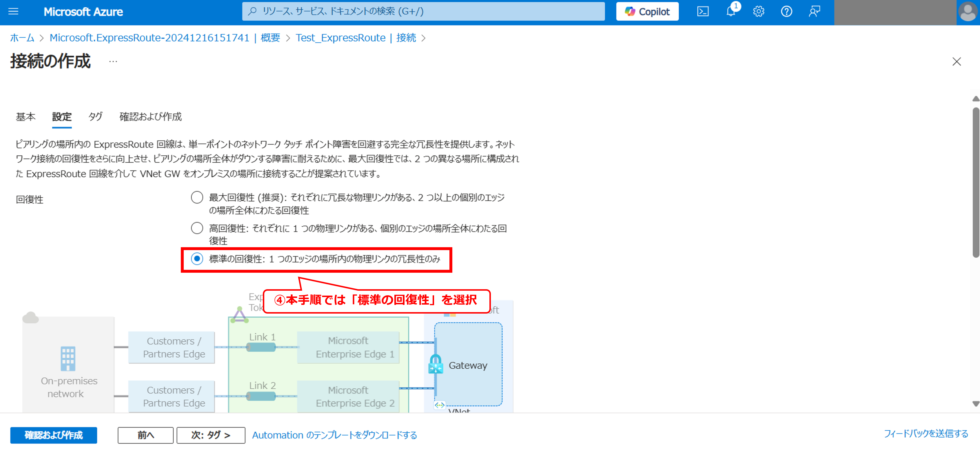Viewport: 980px width, 455px height.
Task: Select the 最大回復性 (推奨) radio option
Action: click(197, 197)
